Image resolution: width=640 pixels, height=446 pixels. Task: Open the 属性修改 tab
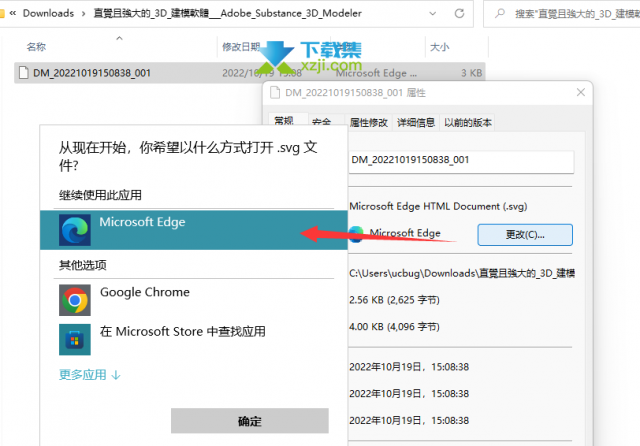369,122
